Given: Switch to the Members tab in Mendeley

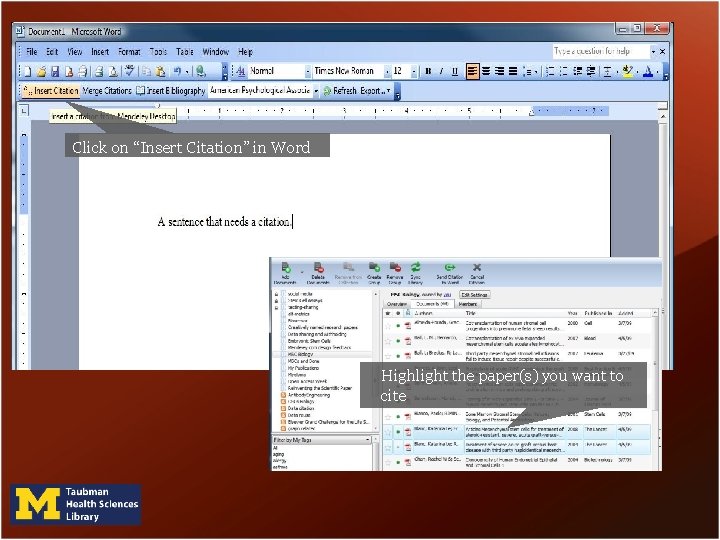Looking at the screenshot, I should point(467,304).
